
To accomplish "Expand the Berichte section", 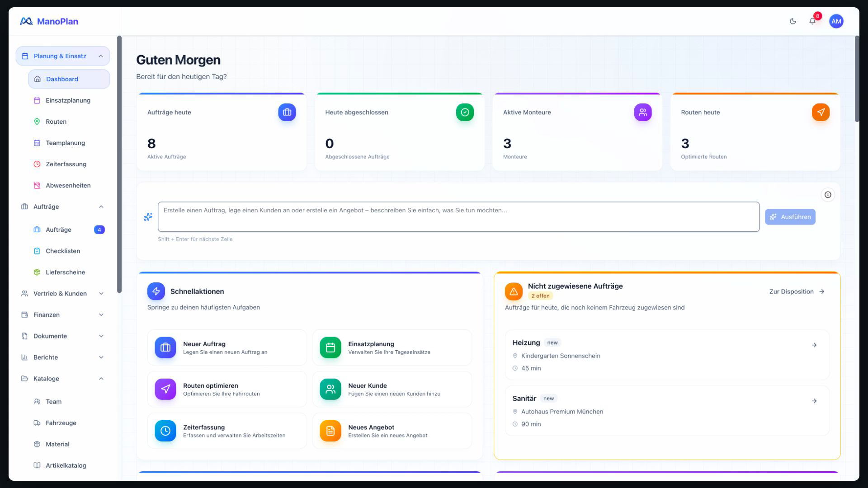I will point(63,357).
